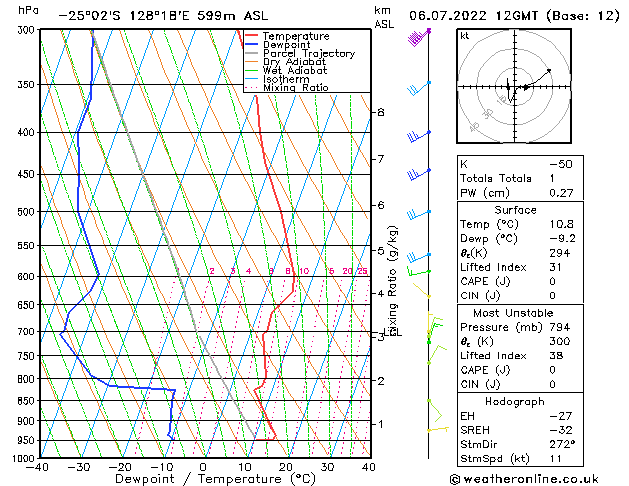
Task: Select the 500 hPa pressure label
Action: pos(28,212)
